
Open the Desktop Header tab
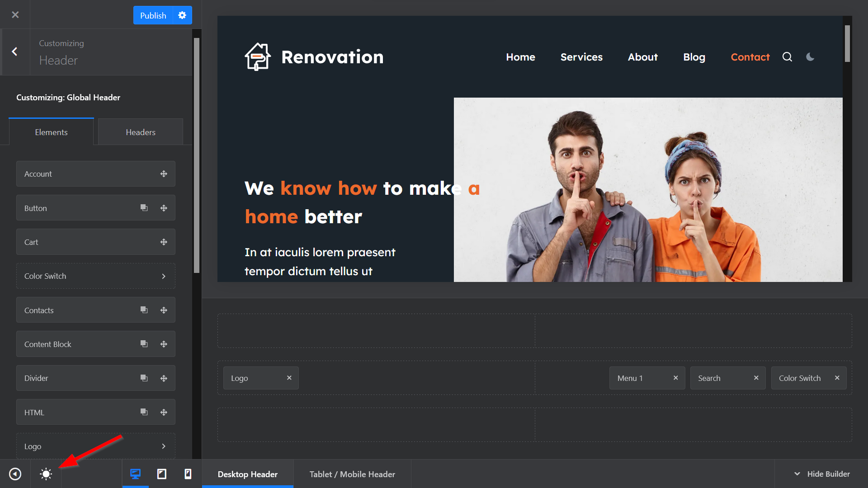tap(248, 474)
